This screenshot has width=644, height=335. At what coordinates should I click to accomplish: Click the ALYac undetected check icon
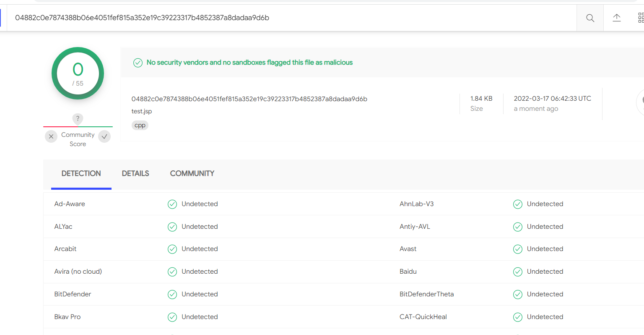[x=172, y=227]
